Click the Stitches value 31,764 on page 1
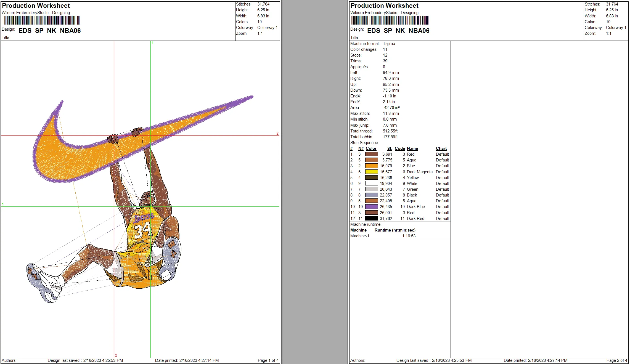 (263, 4)
